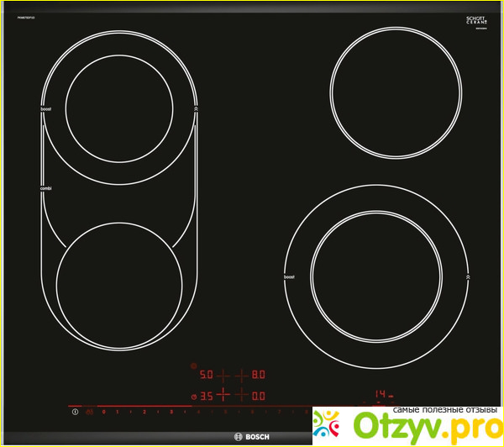Enable the combi zone label on left side

46,188
